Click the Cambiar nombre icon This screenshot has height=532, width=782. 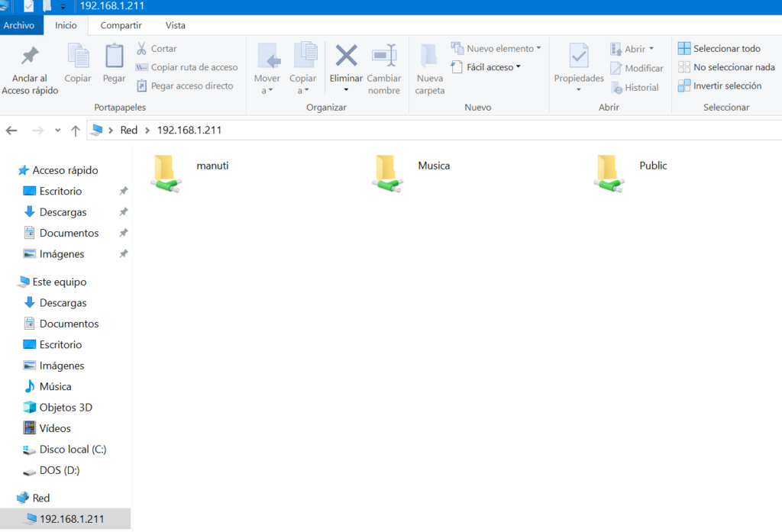[384, 56]
